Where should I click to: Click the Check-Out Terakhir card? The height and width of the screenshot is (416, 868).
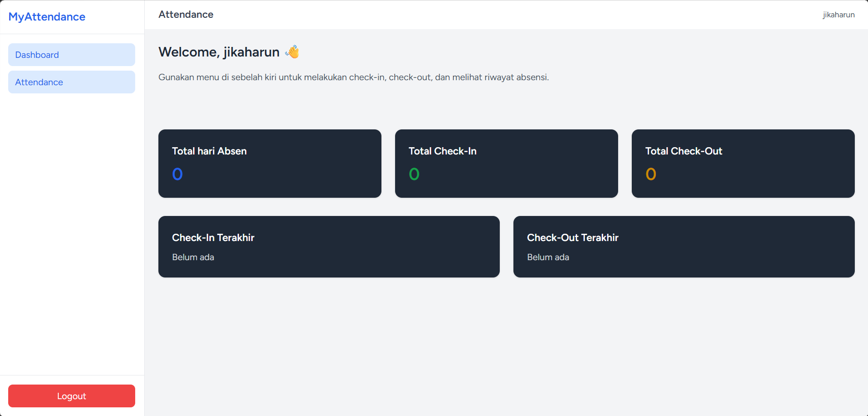pyautogui.click(x=684, y=247)
